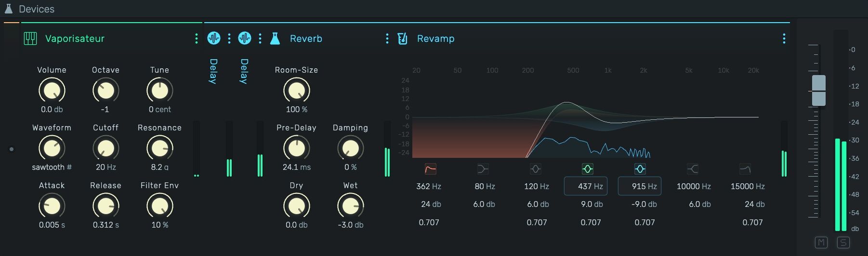Viewport: 868px width, 256px height.
Task: Click the Pre-Delay knob
Action: [296, 148]
